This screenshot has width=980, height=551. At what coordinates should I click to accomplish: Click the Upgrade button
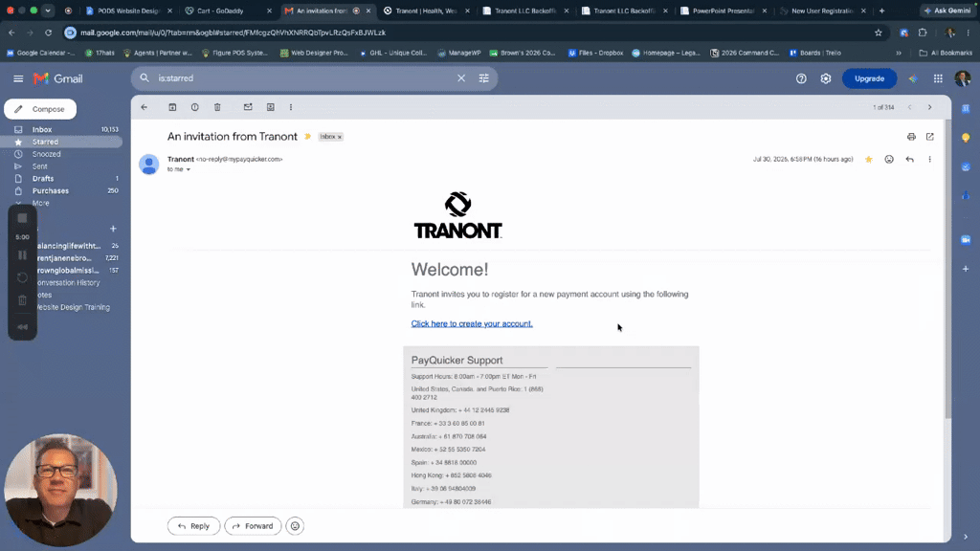tap(869, 78)
